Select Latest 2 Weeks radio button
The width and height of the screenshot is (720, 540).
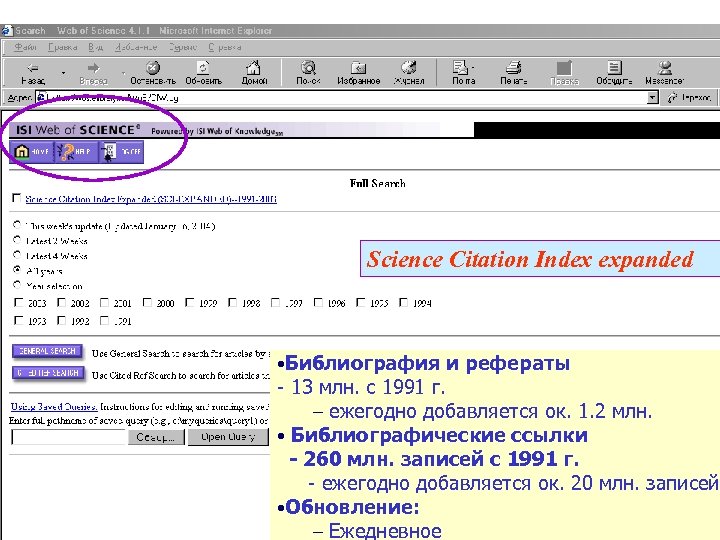(17, 240)
